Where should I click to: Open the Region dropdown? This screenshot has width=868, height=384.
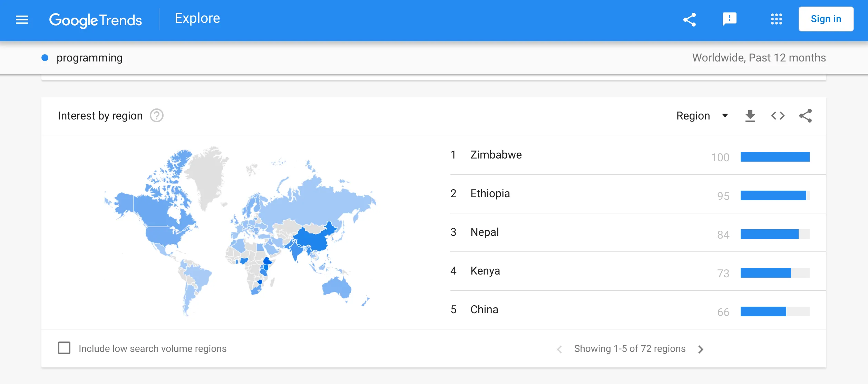point(702,116)
